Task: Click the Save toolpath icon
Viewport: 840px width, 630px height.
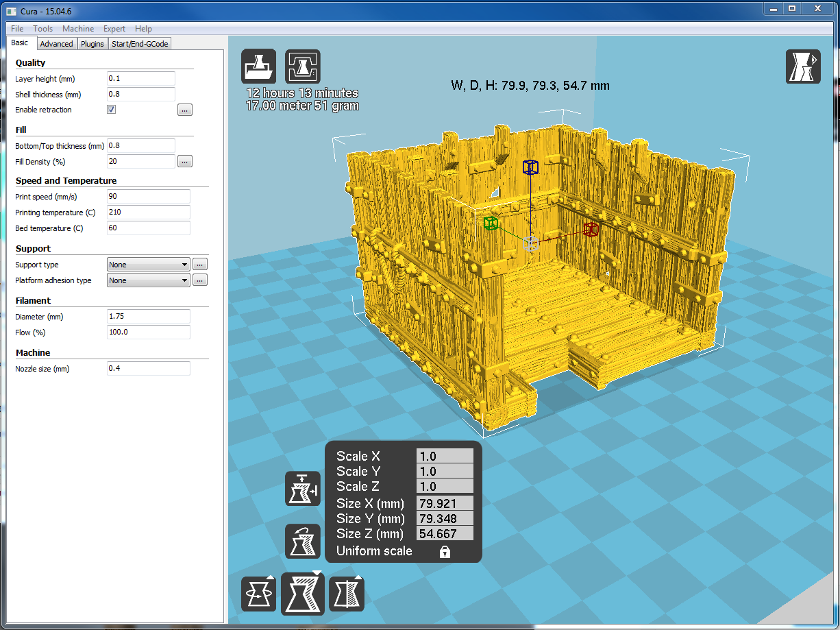Action: pyautogui.click(x=302, y=66)
